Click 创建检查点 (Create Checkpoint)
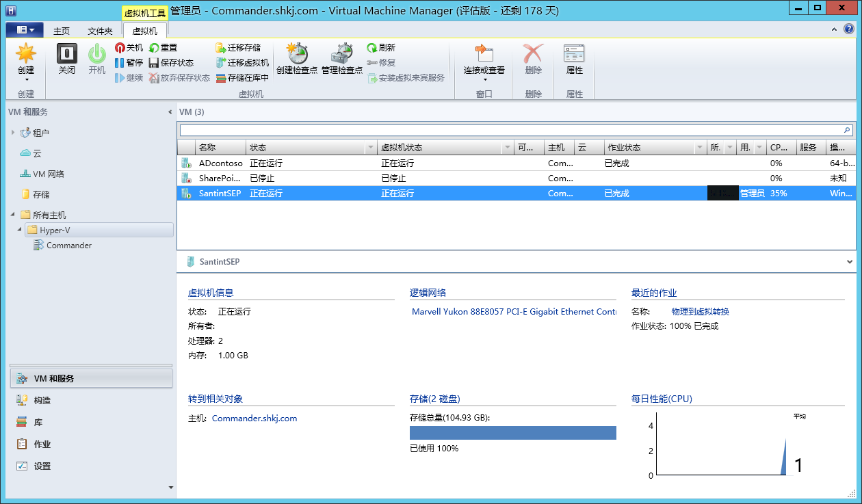This screenshot has height=504, width=862. [297, 59]
